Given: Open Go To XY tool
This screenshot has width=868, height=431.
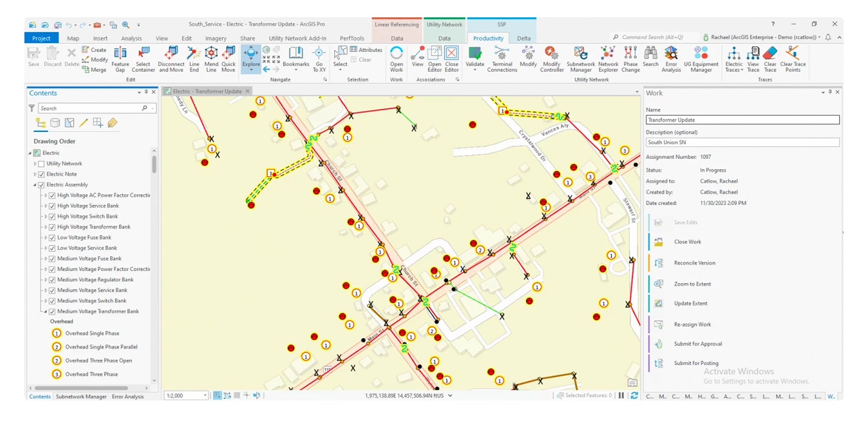Looking at the screenshot, I should pyautogui.click(x=319, y=59).
